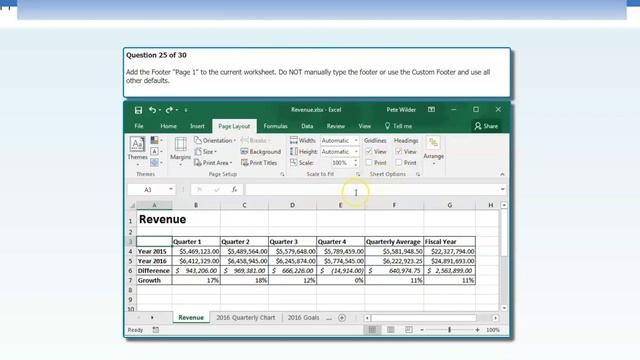Switch to the Home tab

(168, 126)
